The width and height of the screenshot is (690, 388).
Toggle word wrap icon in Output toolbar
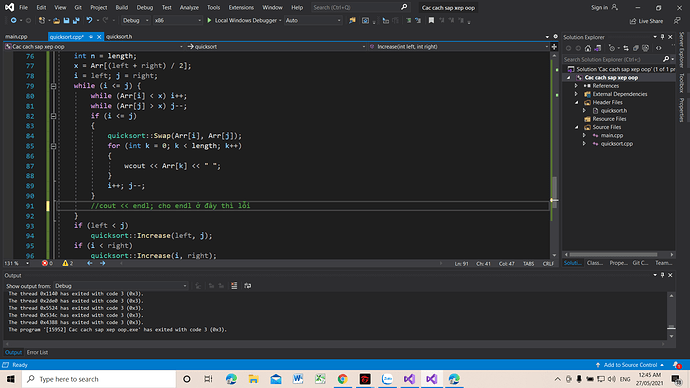(x=248, y=286)
